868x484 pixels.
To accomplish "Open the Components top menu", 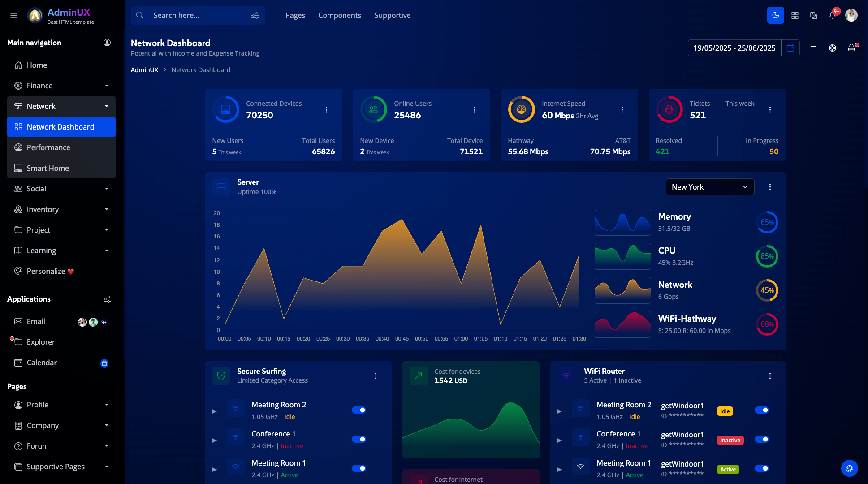I will pyautogui.click(x=339, y=15).
